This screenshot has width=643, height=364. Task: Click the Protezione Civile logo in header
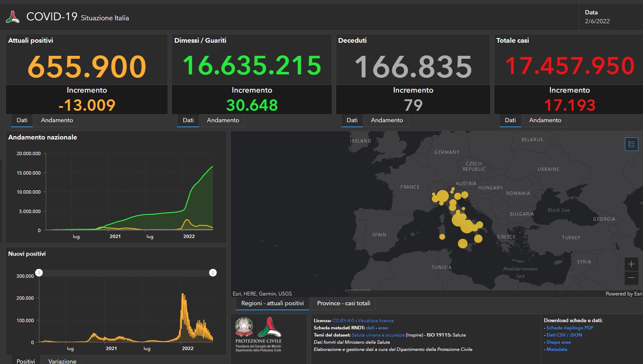[x=13, y=17]
